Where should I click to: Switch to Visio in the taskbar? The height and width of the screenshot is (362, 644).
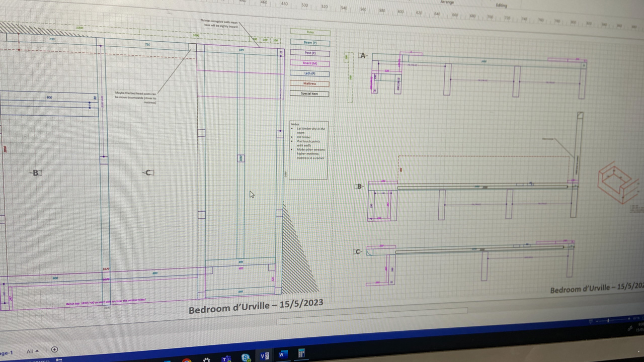264,355
